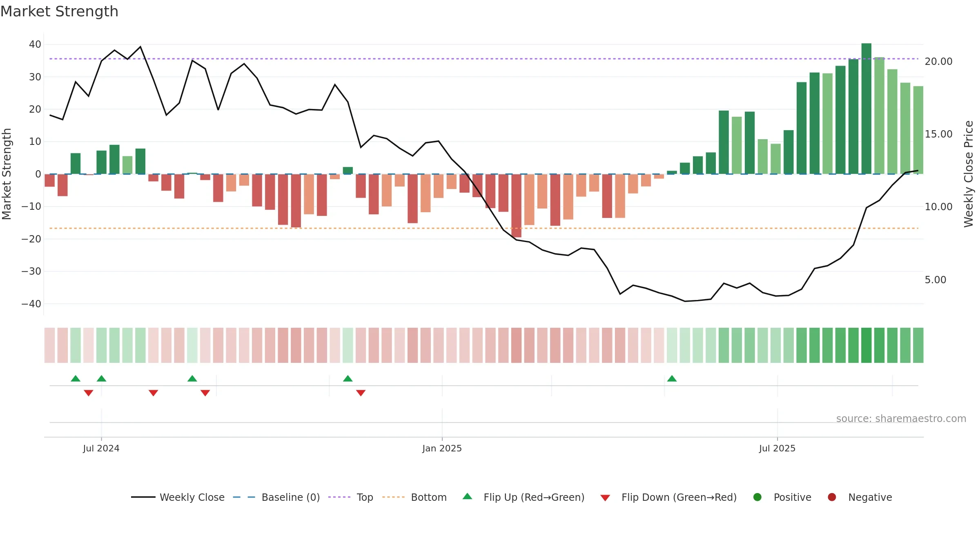Click the Market Strength y-axis title
Viewport: 980px width, 551px height.
[7, 174]
